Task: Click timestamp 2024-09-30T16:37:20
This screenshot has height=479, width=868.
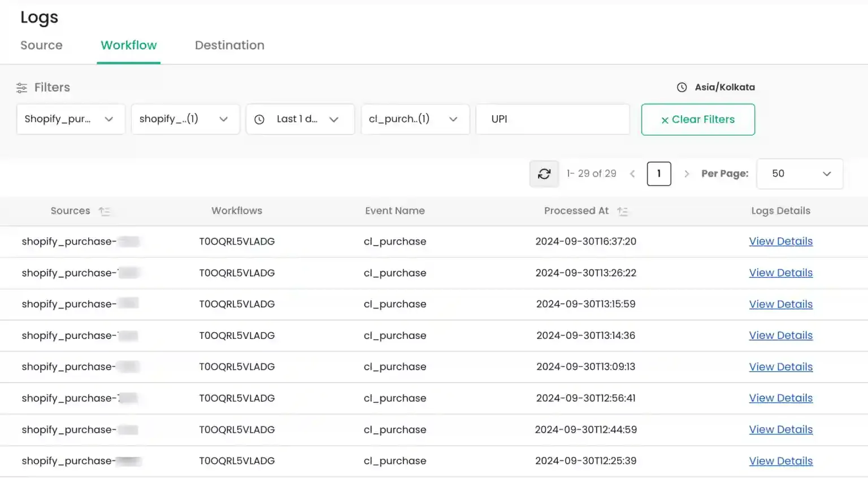Action: tap(585, 242)
